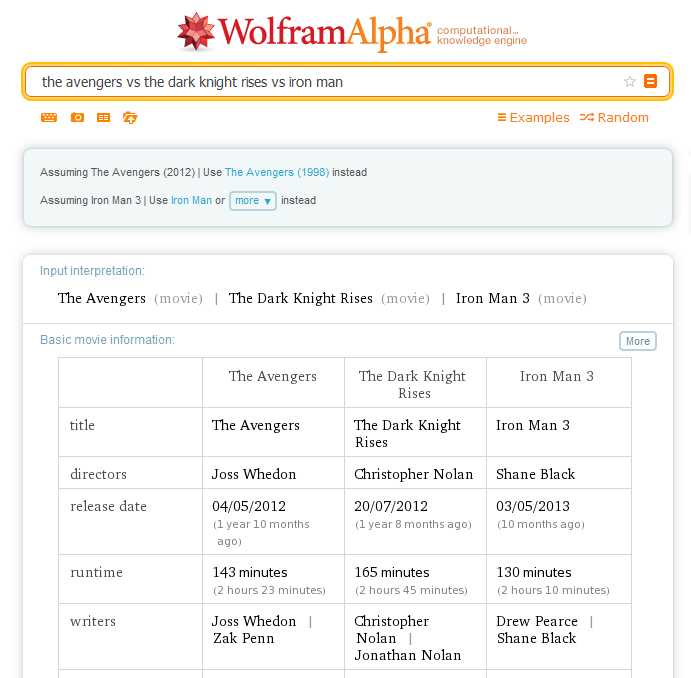This screenshot has width=691, height=678.
Task: Open the extended keyboard icon
Action: 49,117
